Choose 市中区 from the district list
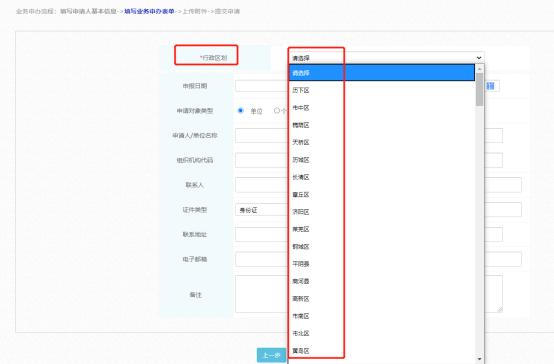Screen dimensions: 554x364 [382, 107]
